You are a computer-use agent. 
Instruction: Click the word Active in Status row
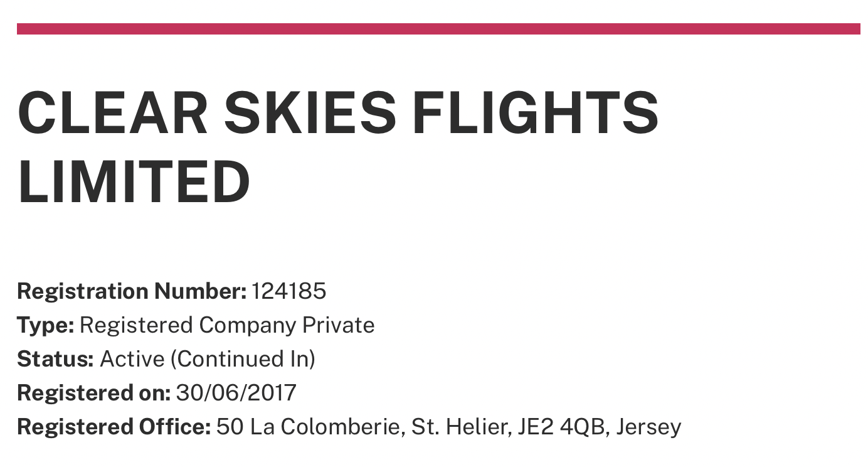132,359
